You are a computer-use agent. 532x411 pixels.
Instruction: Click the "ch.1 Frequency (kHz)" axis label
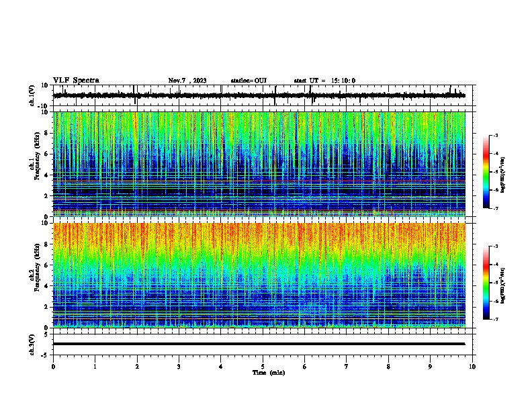[35, 156]
